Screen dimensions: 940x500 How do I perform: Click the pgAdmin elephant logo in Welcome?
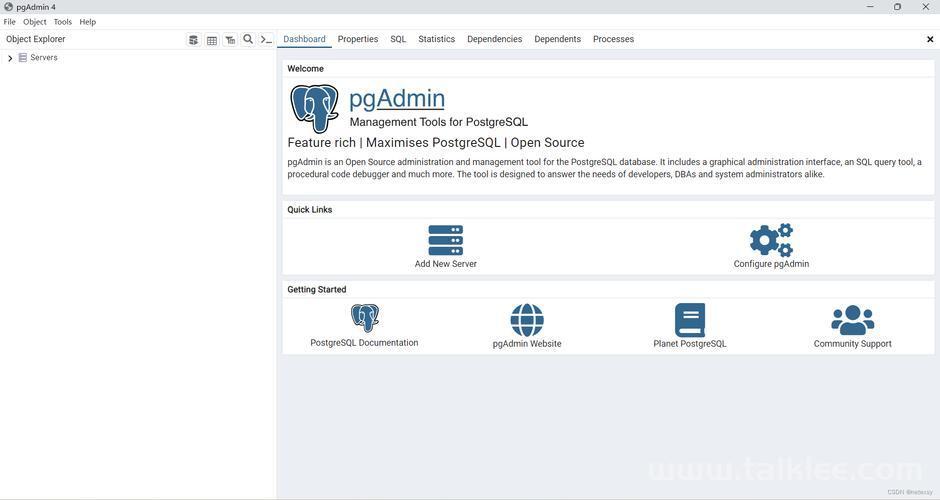[x=314, y=109]
